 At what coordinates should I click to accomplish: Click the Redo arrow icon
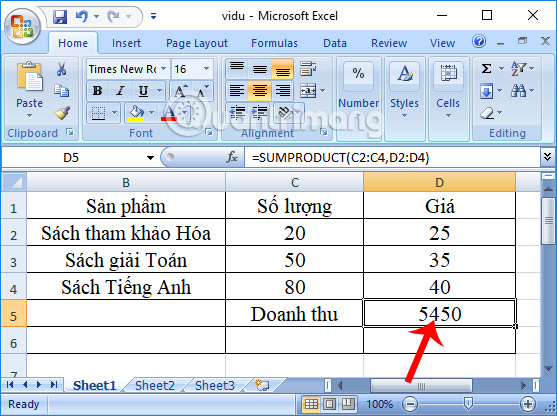click(114, 16)
